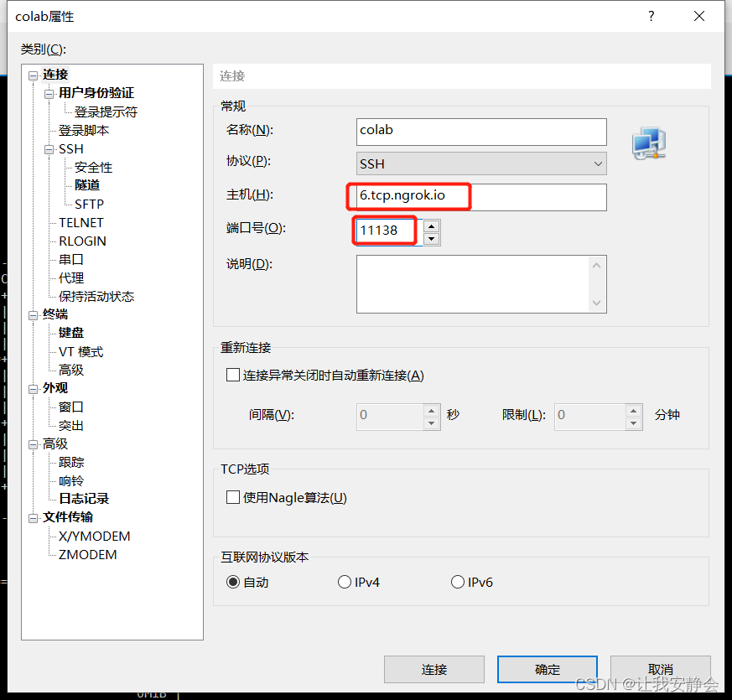Click the 取消 button
This screenshot has height=700, width=732.
[x=661, y=670]
